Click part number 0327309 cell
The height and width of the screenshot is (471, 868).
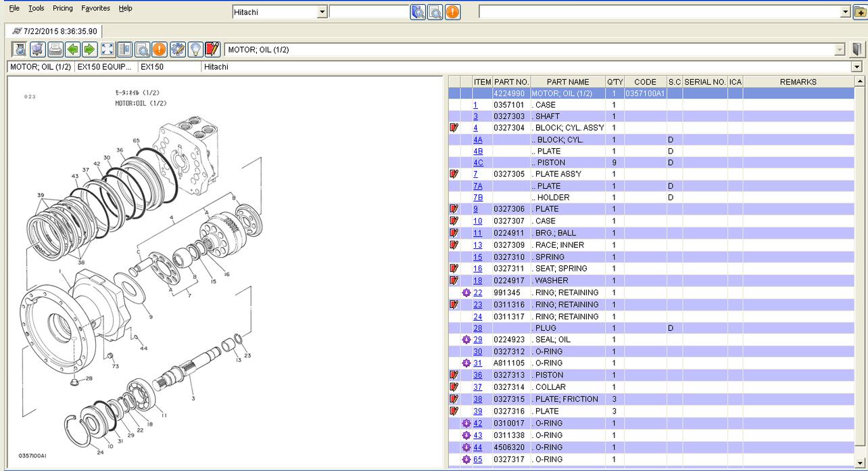pyautogui.click(x=511, y=245)
